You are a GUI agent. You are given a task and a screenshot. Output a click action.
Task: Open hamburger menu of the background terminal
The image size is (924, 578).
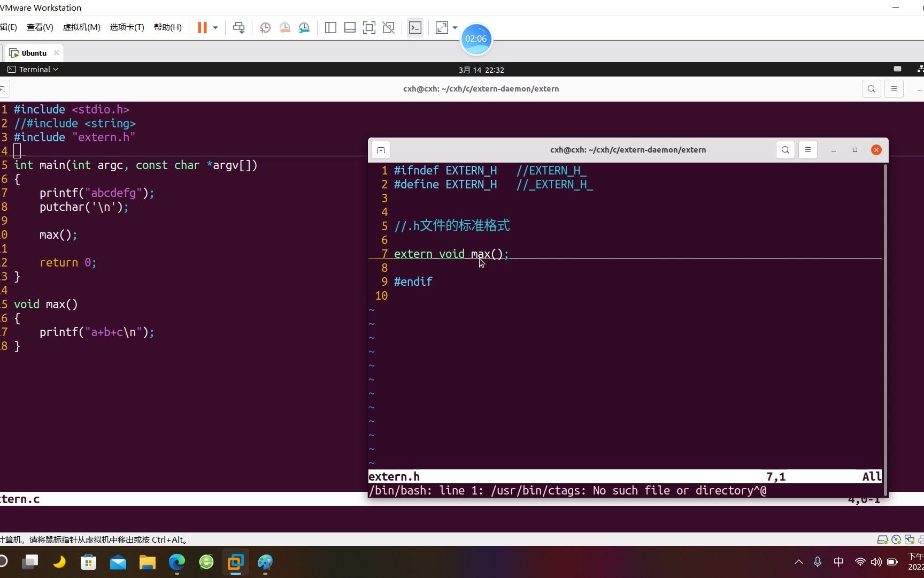click(x=894, y=89)
